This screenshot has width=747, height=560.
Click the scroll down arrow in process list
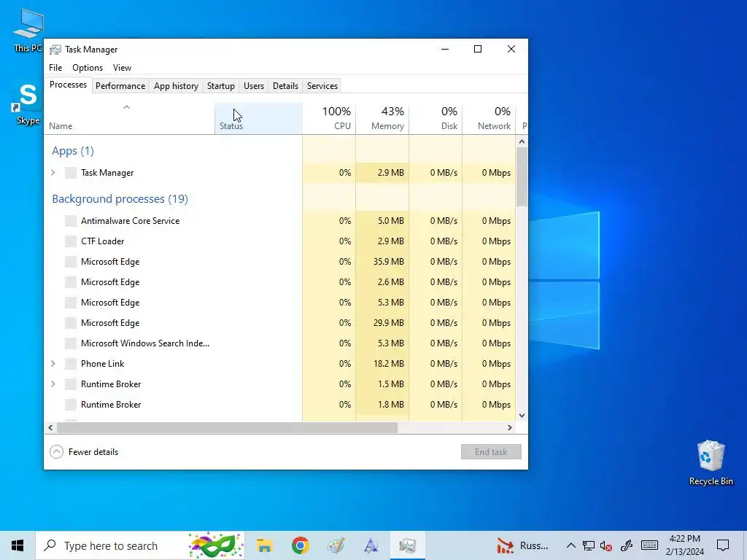522,416
